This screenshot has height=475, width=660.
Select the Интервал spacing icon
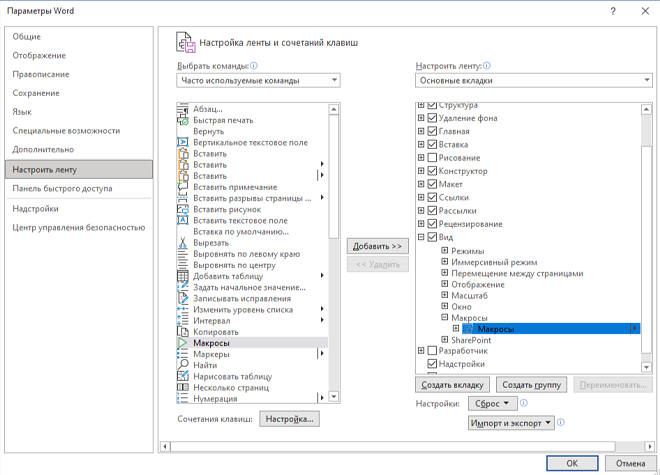click(183, 320)
